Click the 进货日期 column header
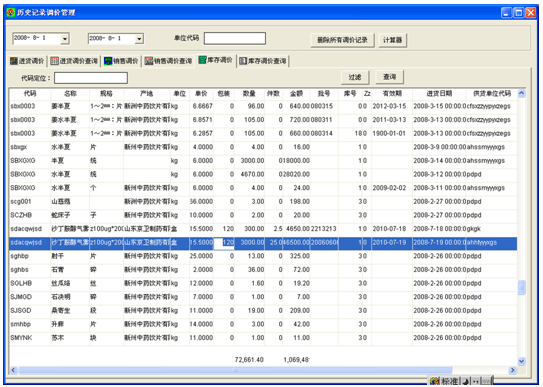543x387 pixels. 439,93
